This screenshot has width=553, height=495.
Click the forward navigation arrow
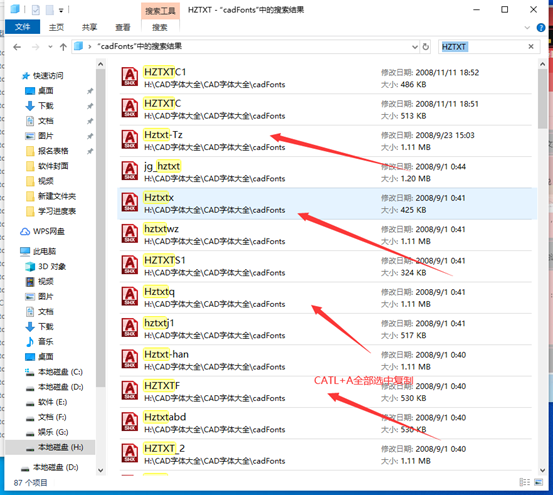pyautogui.click(x=35, y=47)
